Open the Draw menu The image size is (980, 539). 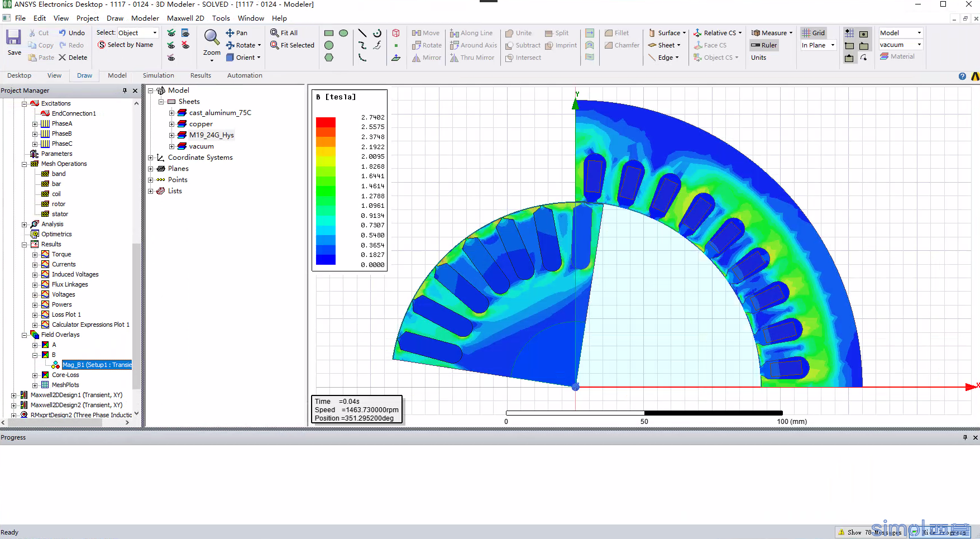(x=115, y=18)
